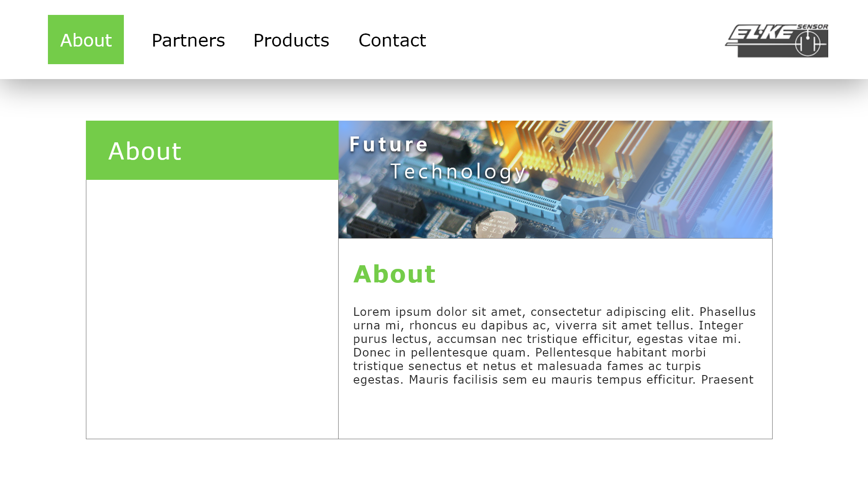This screenshot has height=488, width=868.
Task: Click the circular sensor symbol in logo
Action: tap(807, 44)
